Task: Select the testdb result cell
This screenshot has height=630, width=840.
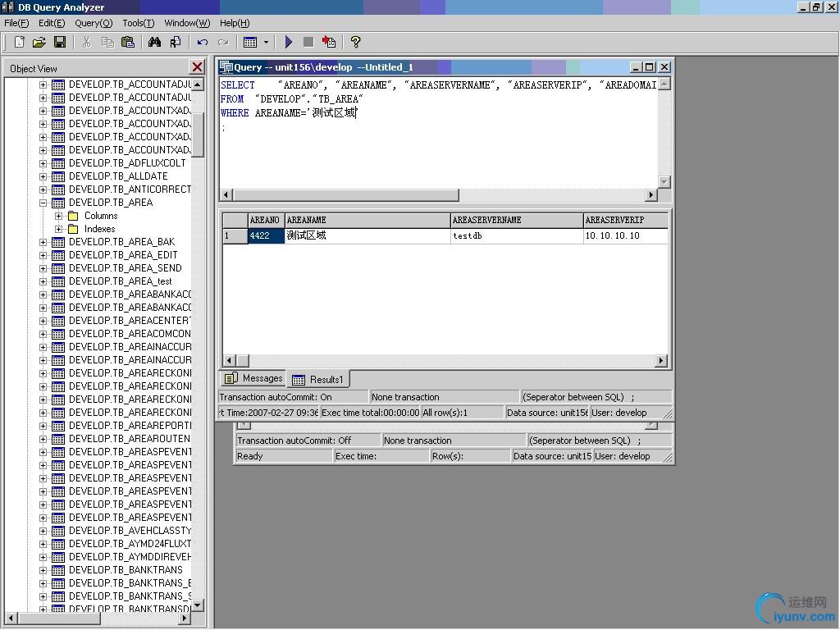Action: (x=517, y=235)
